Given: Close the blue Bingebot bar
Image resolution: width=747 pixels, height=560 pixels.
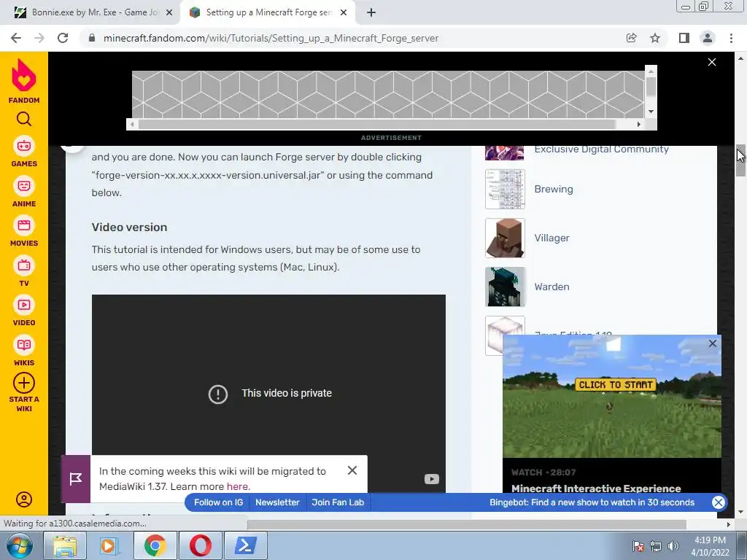Looking at the screenshot, I should (x=719, y=502).
